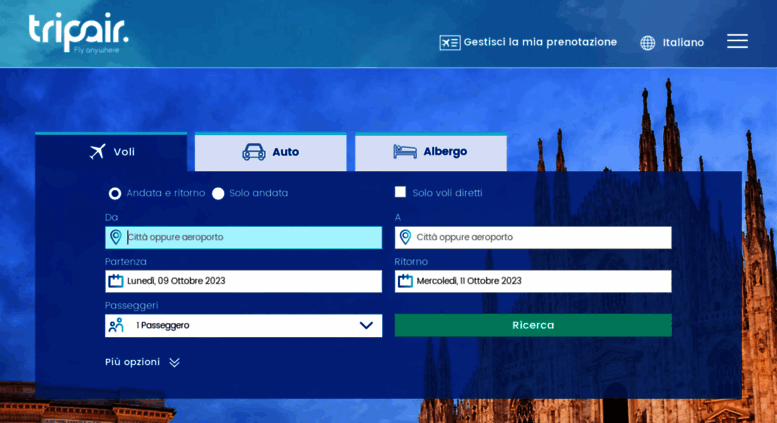
Task: Focus the A destination airport field
Action: point(533,237)
